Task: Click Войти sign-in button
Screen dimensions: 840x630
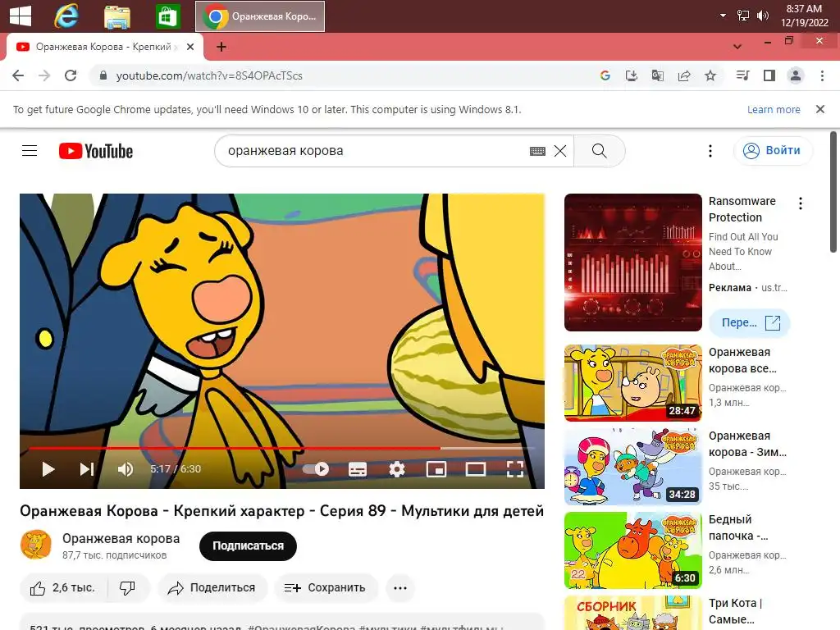Action: click(x=773, y=151)
